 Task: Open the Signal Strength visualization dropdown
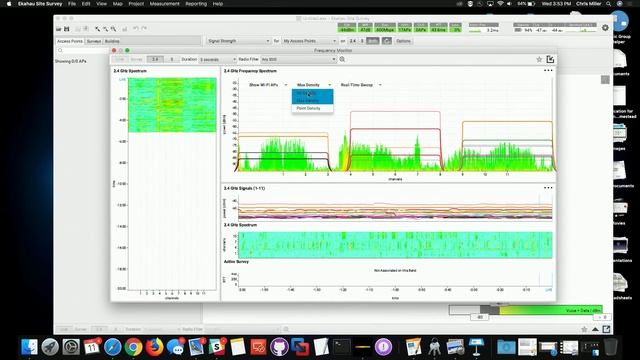[238, 41]
